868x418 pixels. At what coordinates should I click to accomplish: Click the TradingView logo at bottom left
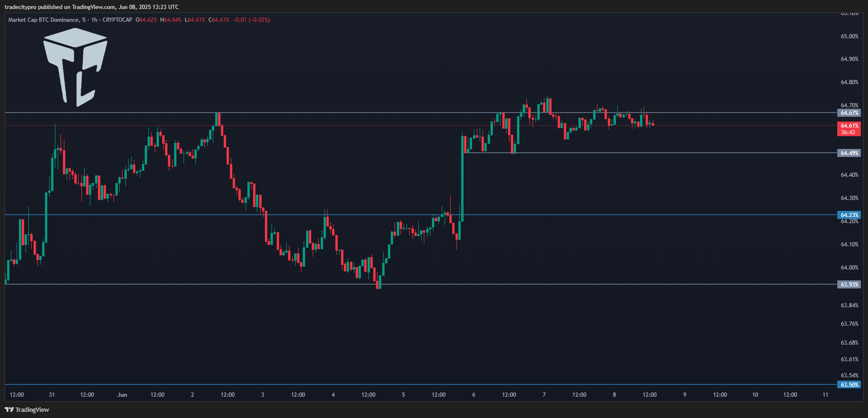(x=27, y=409)
